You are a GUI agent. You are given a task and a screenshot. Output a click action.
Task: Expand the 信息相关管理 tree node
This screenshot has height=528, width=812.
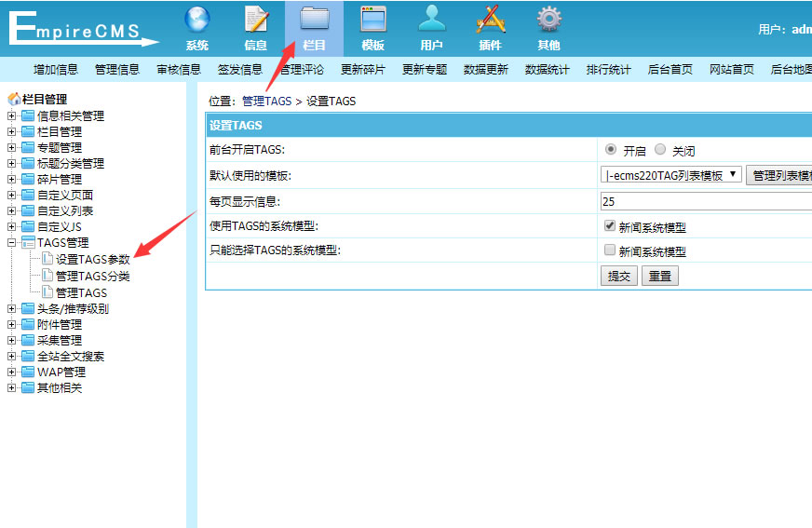[11, 116]
